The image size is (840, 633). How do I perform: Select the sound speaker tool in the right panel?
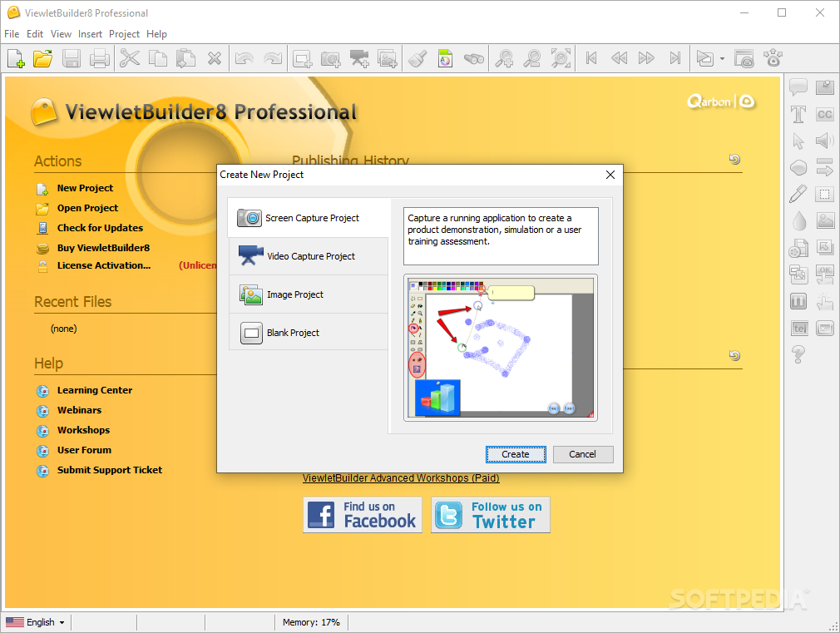tap(825, 141)
